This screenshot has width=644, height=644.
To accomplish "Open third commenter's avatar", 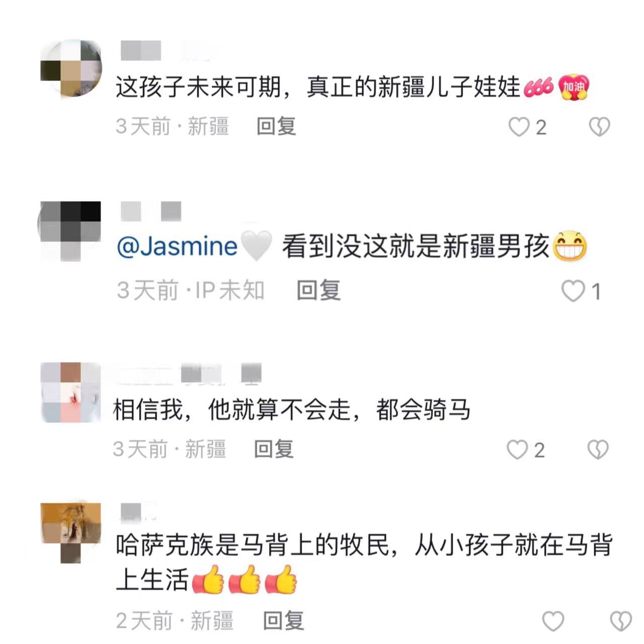I will coord(70,392).
